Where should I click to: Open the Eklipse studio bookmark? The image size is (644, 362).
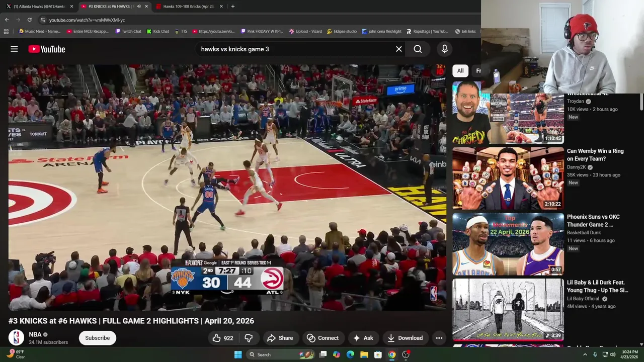[342, 31]
